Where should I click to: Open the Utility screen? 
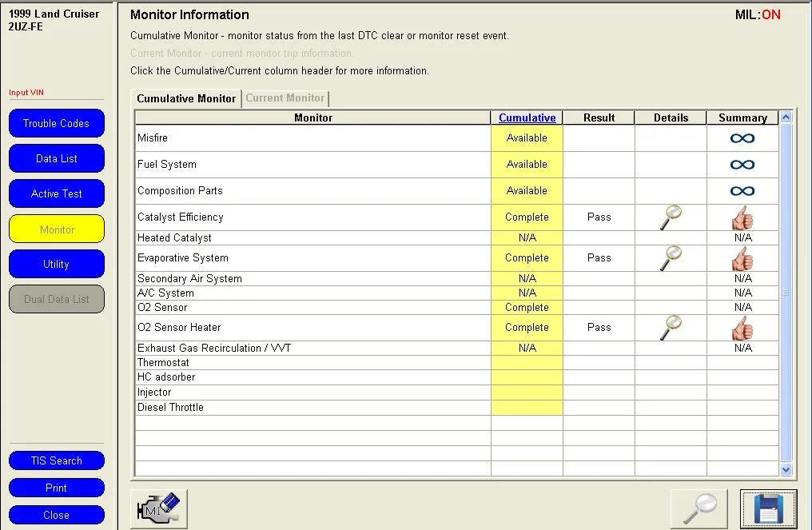coord(57,265)
